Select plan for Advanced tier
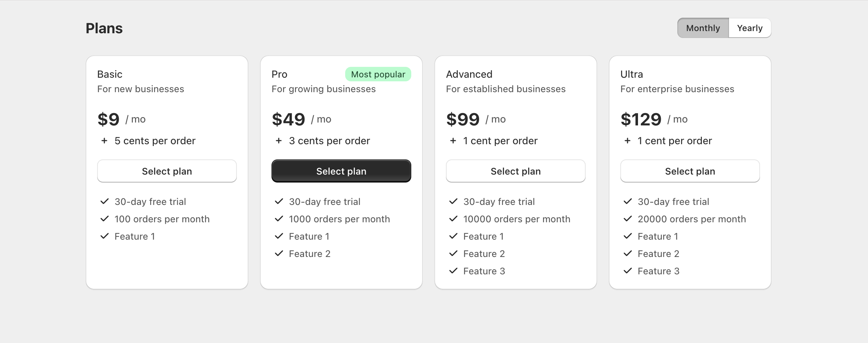This screenshot has width=868, height=343. [516, 171]
